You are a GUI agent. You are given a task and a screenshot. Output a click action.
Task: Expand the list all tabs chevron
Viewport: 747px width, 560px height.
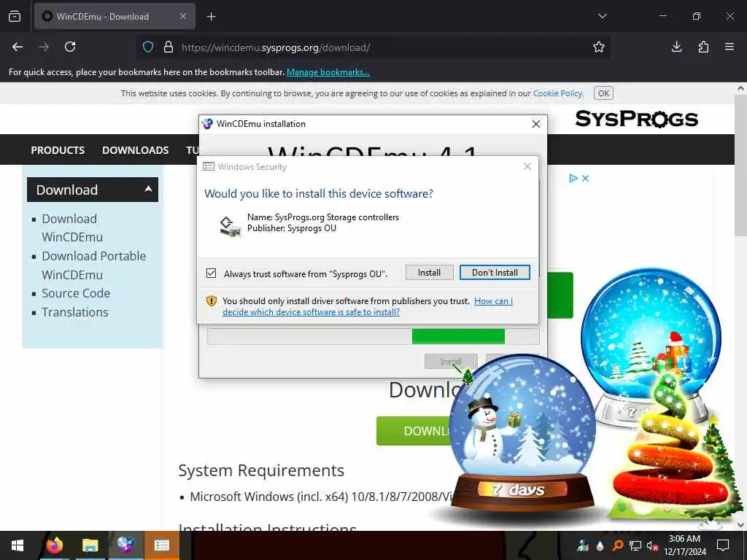click(602, 16)
